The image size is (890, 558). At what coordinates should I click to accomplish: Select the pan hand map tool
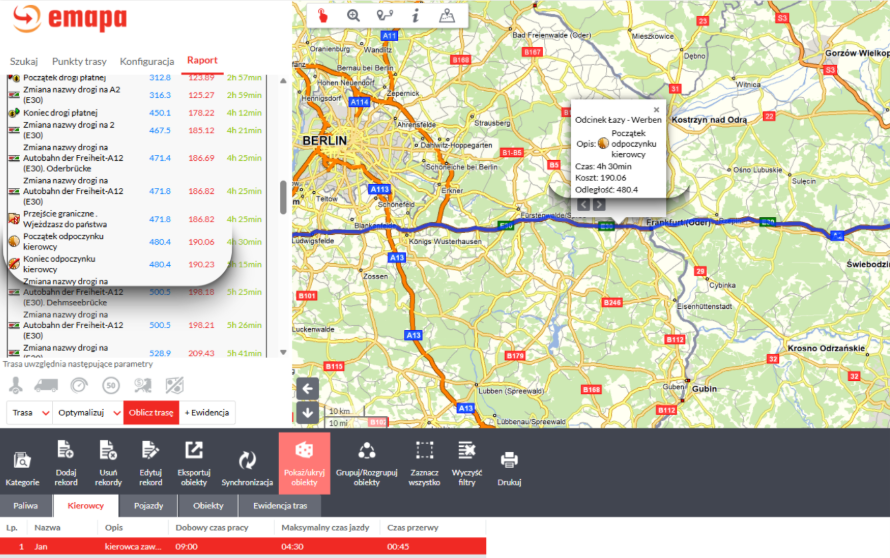point(323,15)
